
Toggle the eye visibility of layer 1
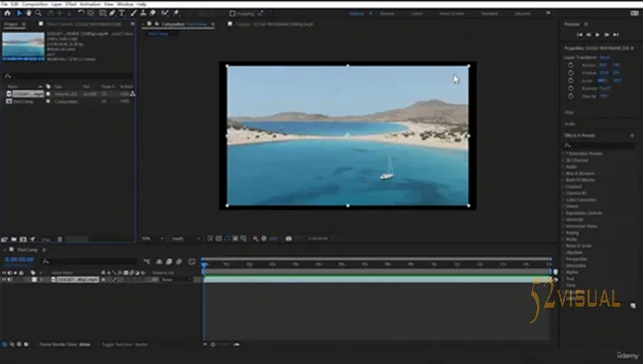pyautogui.click(x=4, y=280)
